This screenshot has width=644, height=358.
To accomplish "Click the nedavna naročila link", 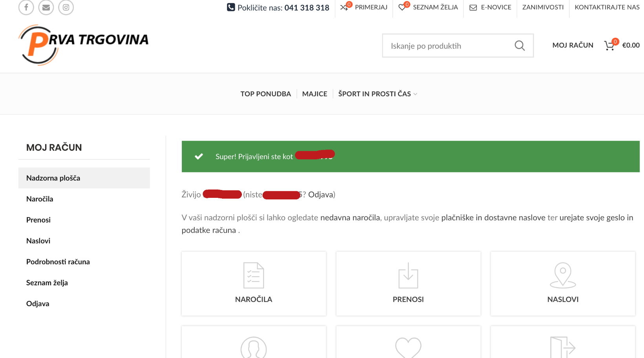I will tap(350, 217).
